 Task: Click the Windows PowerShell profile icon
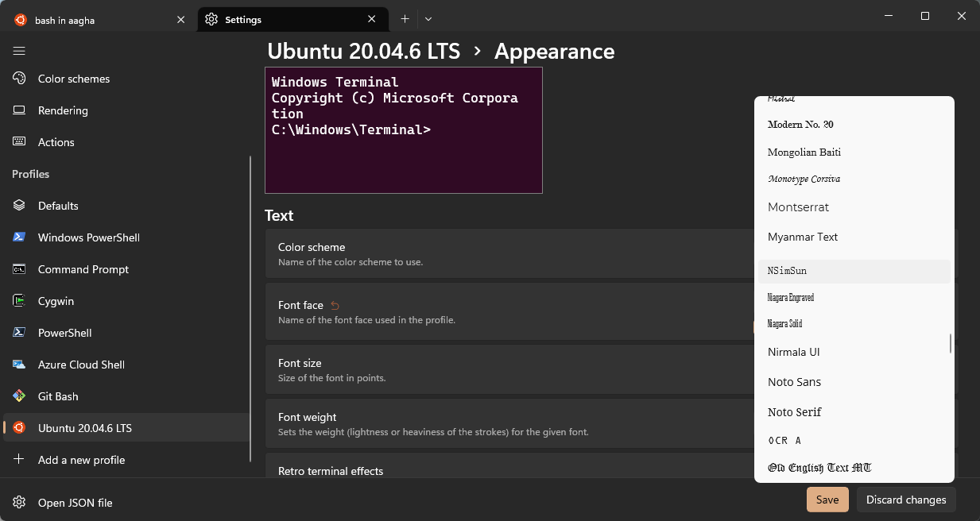[19, 237]
